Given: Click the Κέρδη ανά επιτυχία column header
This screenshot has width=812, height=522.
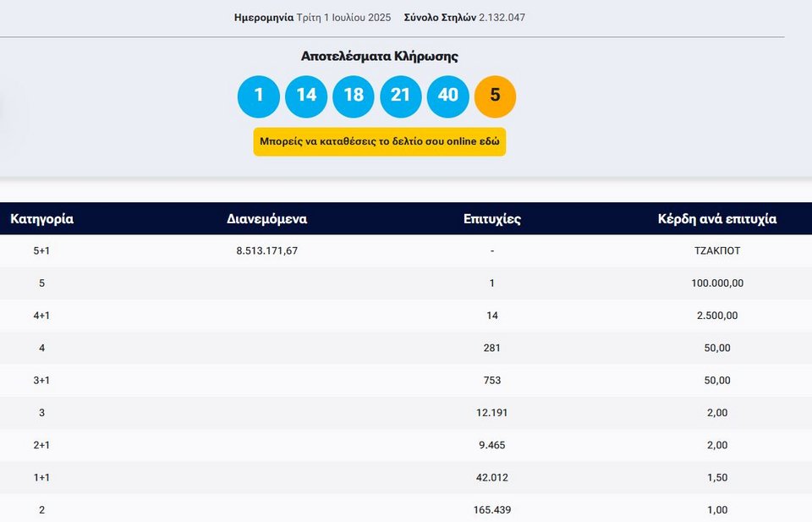Looking at the screenshot, I should point(717,219).
